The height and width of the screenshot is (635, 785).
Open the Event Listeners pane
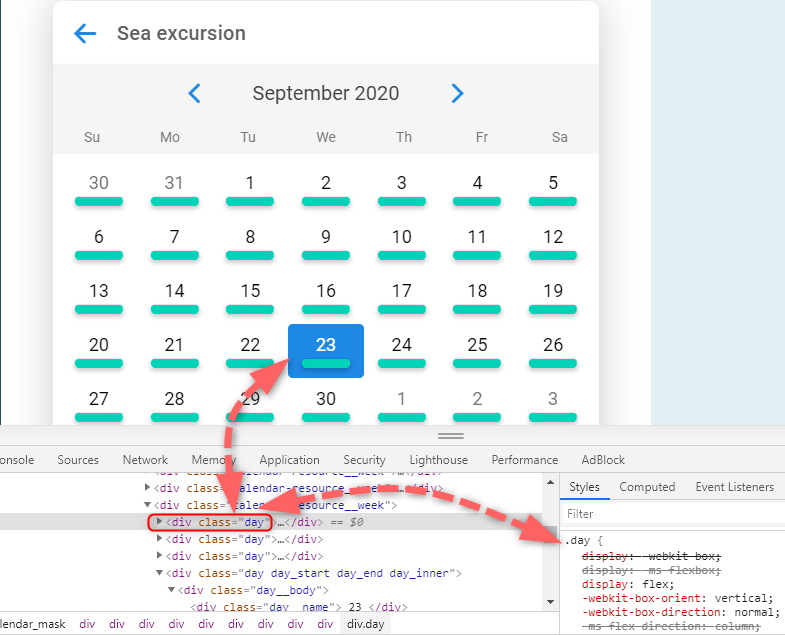click(734, 487)
